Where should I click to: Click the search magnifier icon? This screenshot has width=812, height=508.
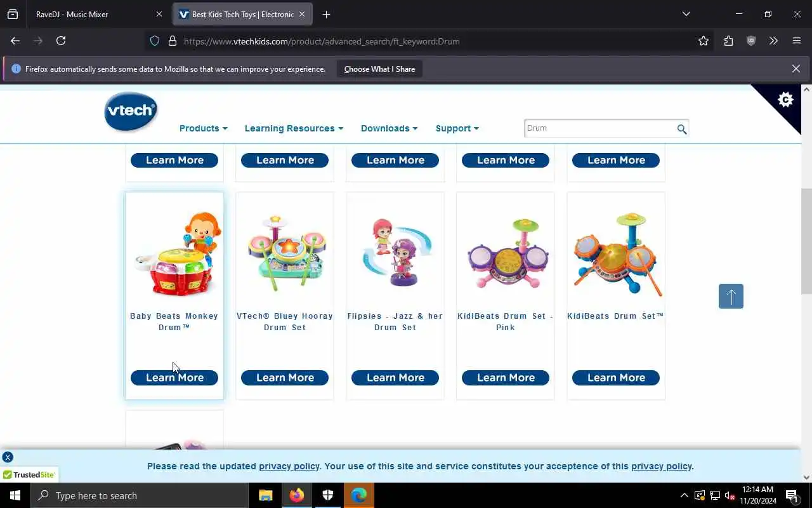click(681, 129)
